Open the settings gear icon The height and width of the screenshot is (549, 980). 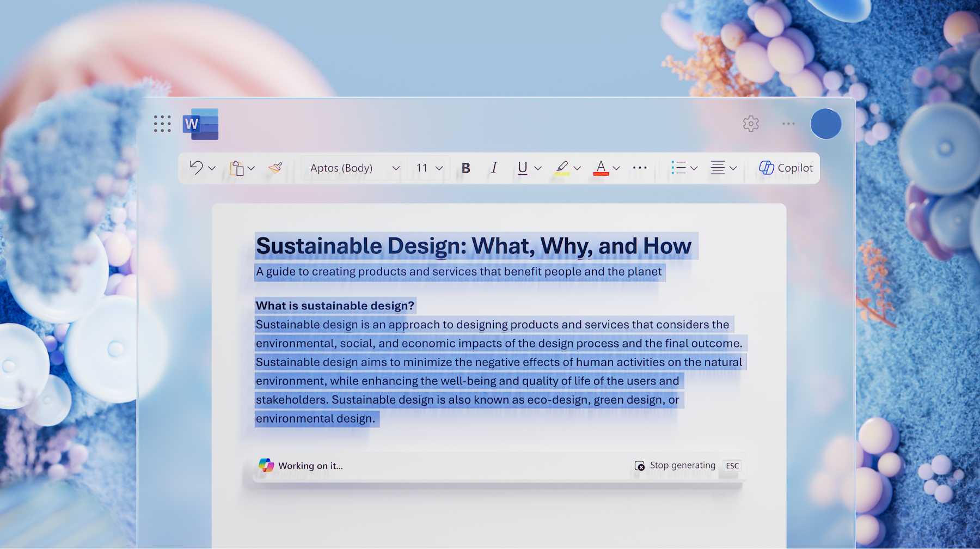pyautogui.click(x=751, y=124)
